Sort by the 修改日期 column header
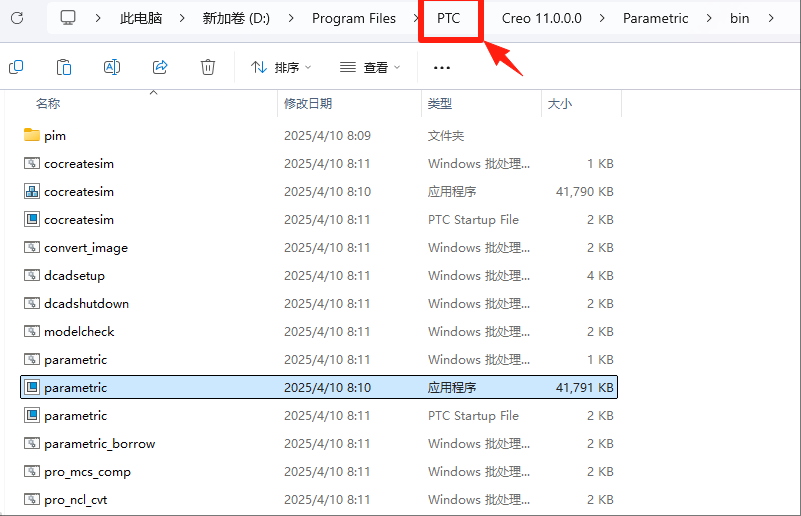This screenshot has height=516, width=801. 308,104
